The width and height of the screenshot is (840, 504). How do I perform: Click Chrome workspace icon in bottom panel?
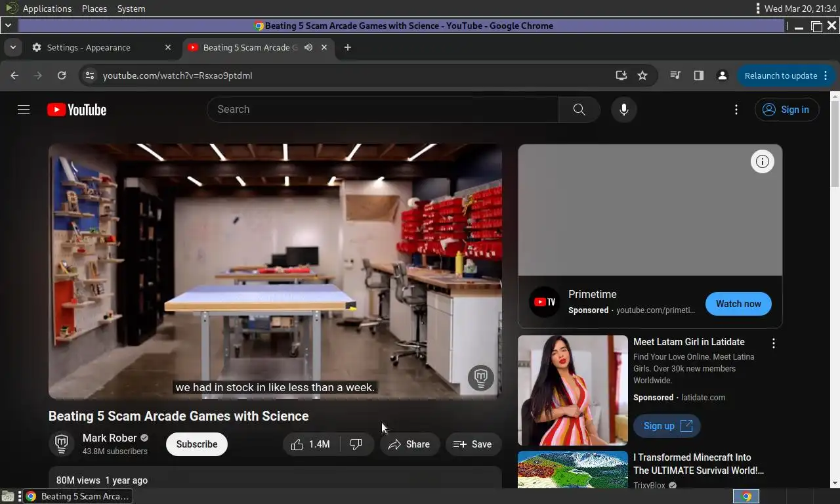[x=745, y=496]
